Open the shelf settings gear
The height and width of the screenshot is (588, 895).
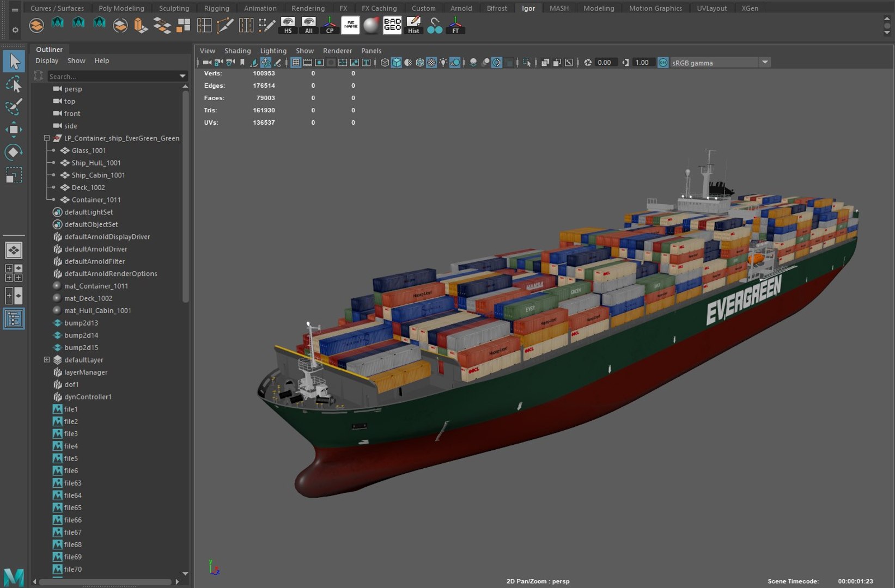(x=15, y=30)
